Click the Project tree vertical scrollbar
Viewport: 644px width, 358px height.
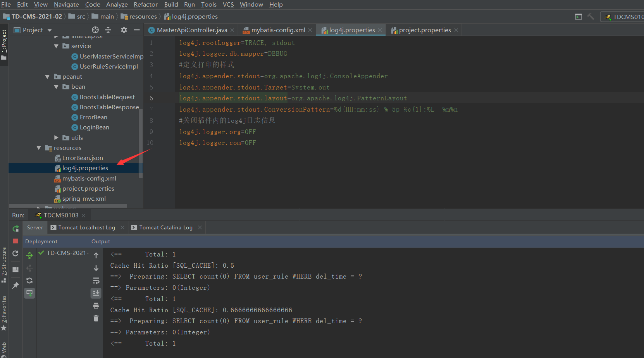click(x=141, y=143)
